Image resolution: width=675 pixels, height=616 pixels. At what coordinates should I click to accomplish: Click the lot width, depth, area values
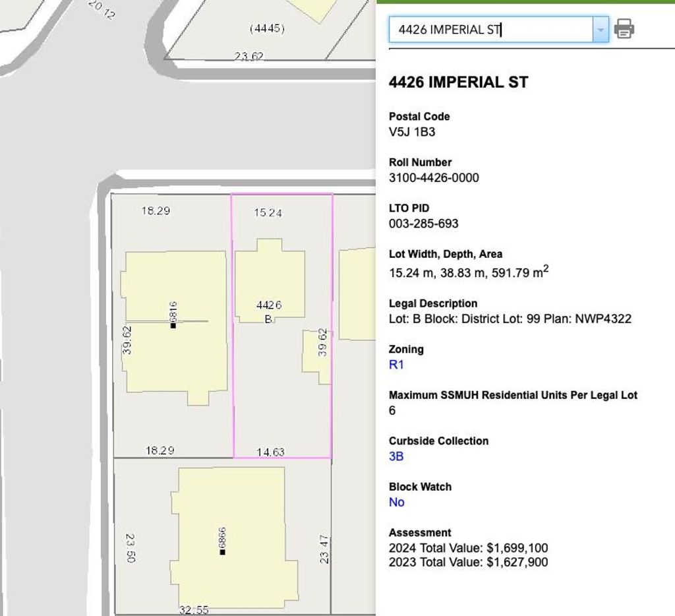pyautogui.click(x=469, y=272)
